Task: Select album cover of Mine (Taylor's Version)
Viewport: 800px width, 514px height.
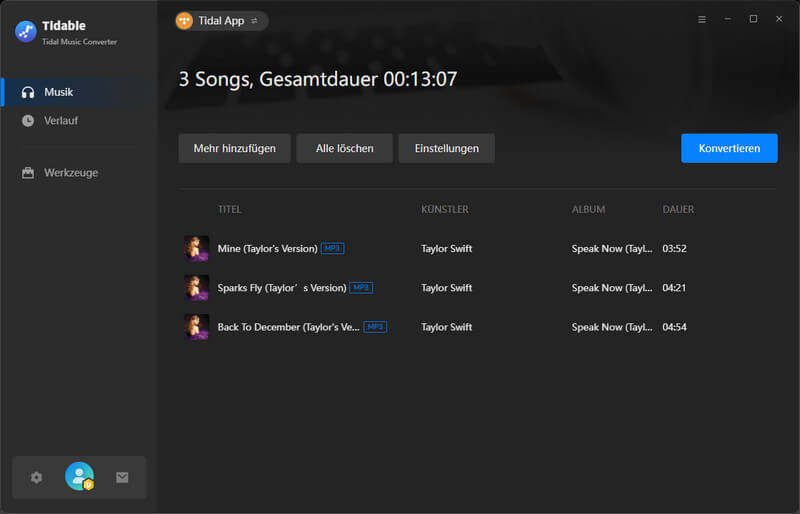Action: coord(196,249)
